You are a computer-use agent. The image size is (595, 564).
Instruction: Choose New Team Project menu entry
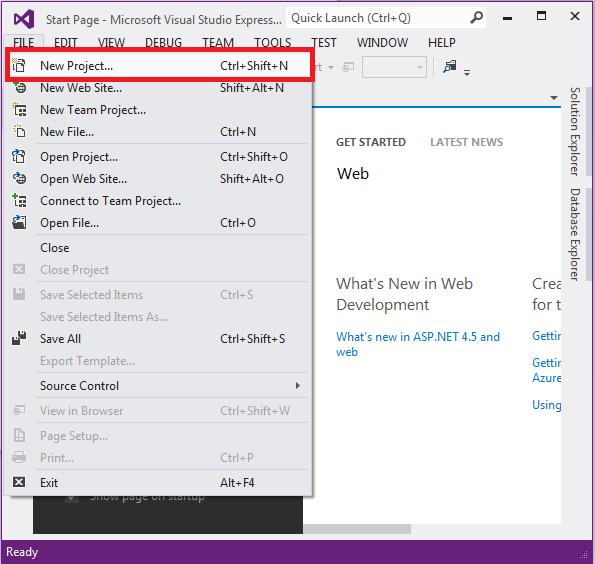159,110
